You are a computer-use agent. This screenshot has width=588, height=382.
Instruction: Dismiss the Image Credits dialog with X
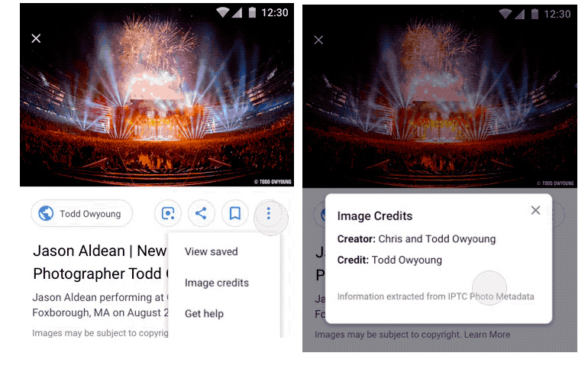coord(535,210)
